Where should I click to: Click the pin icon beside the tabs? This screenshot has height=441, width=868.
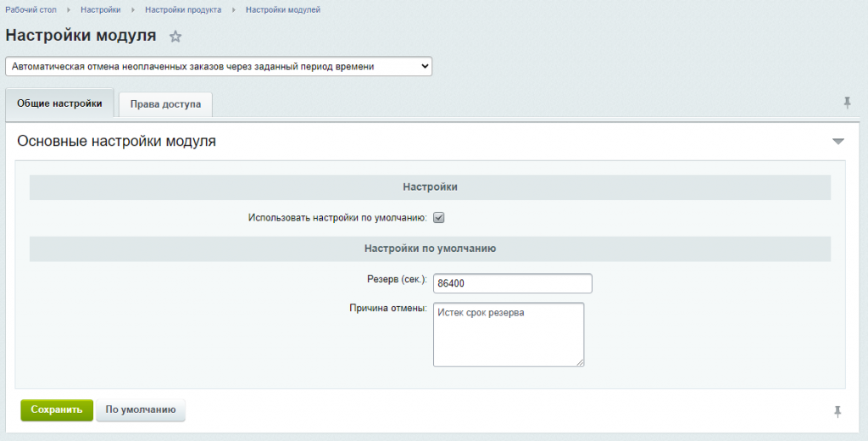coord(847,103)
